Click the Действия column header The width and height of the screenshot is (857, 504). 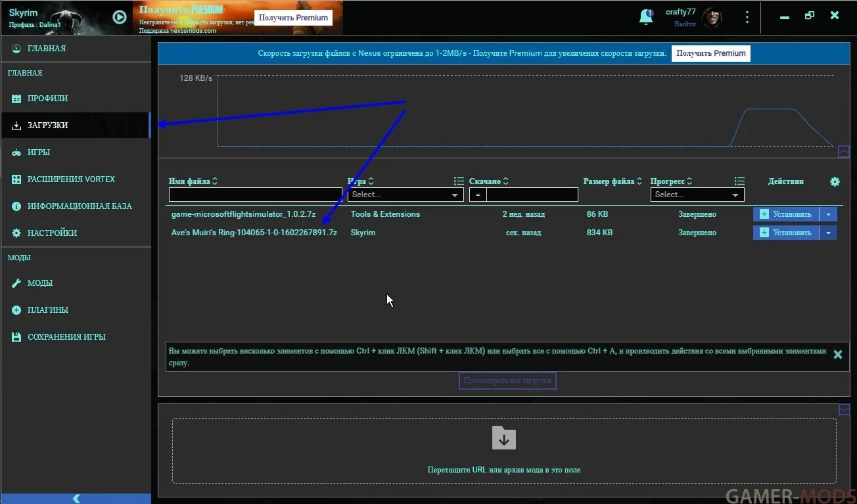coord(785,181)
